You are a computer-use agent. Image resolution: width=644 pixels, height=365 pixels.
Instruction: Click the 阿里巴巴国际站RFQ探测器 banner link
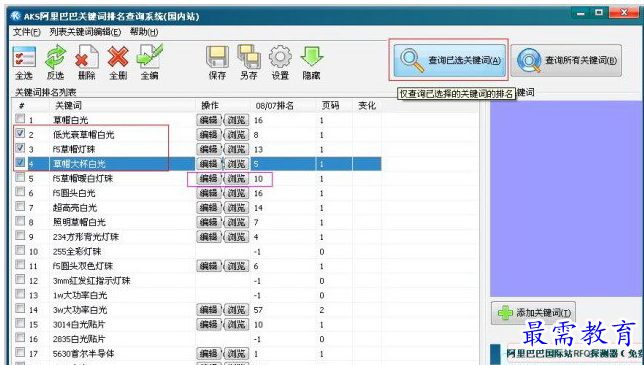[575, 353]
